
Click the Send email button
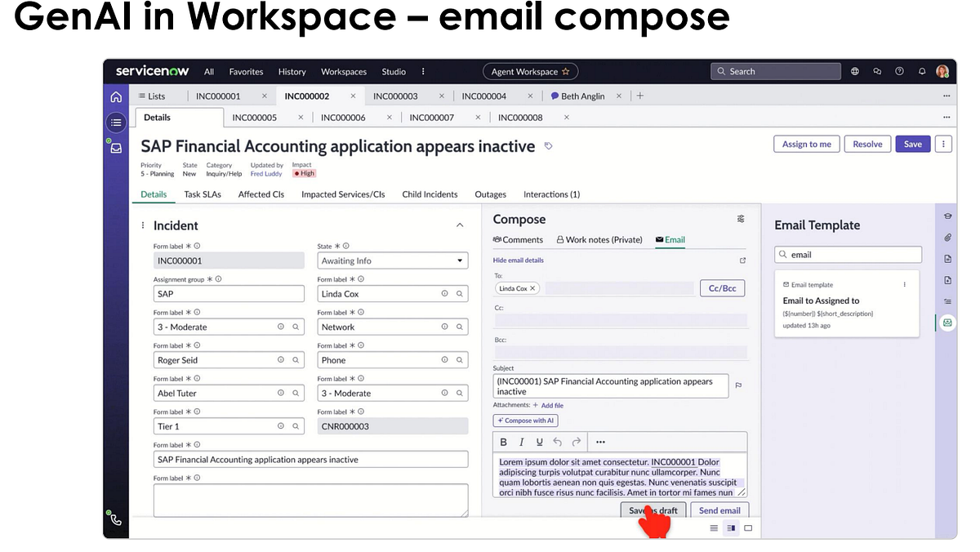pos(719,510)
